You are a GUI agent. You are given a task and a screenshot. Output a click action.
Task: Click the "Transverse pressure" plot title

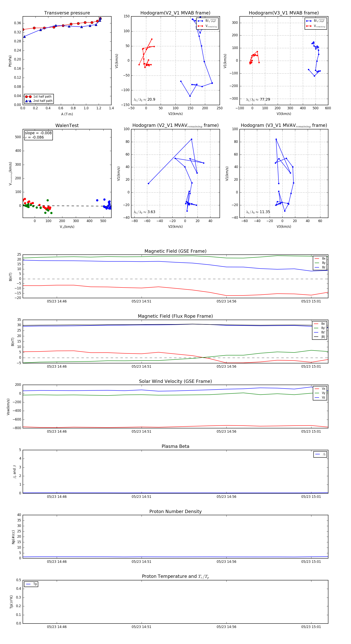[x=67, y=13]
